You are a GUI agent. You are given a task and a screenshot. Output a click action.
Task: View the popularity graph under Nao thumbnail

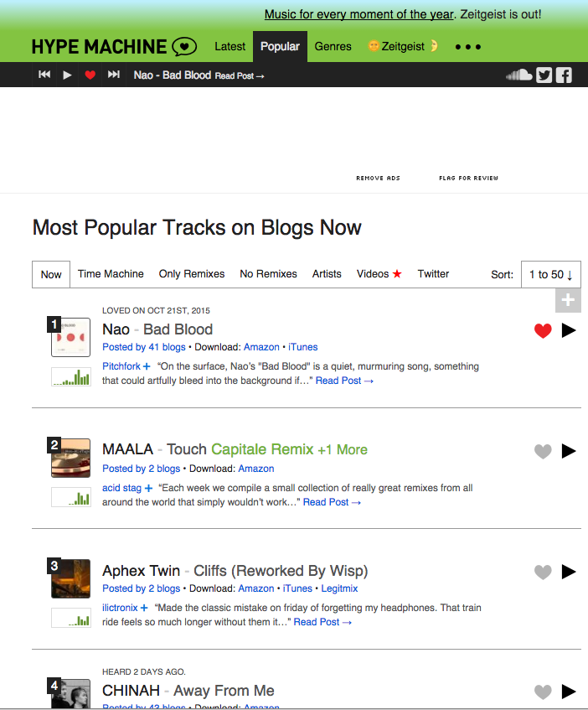coord(71,376)
